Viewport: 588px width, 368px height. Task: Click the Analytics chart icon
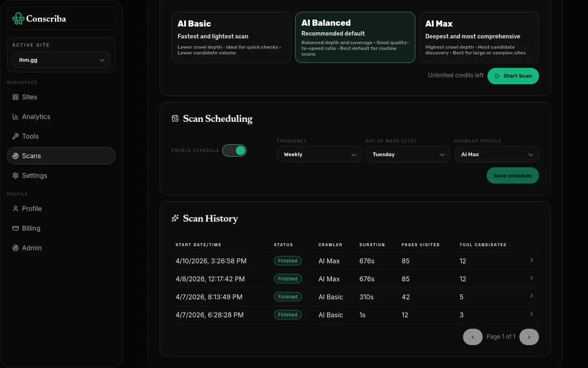point(16,117)
